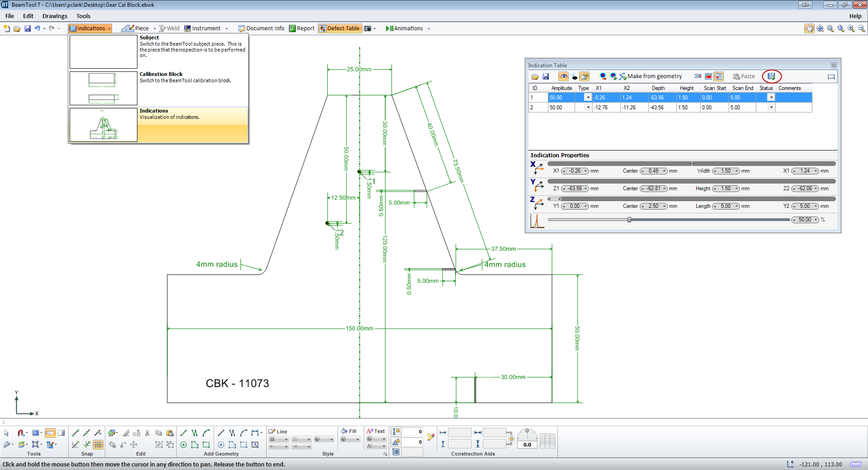Select the rectangle geometry tool
The width and height of the screenshot is (868, 470).
[206, 445]
